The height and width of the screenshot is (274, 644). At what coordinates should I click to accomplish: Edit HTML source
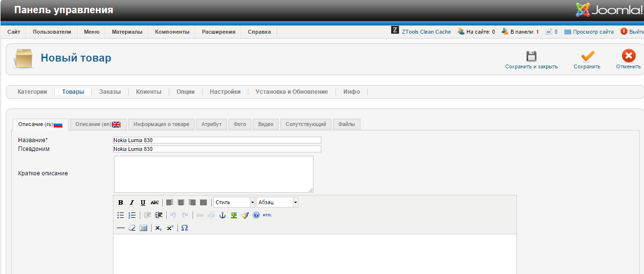pos(267,215)
